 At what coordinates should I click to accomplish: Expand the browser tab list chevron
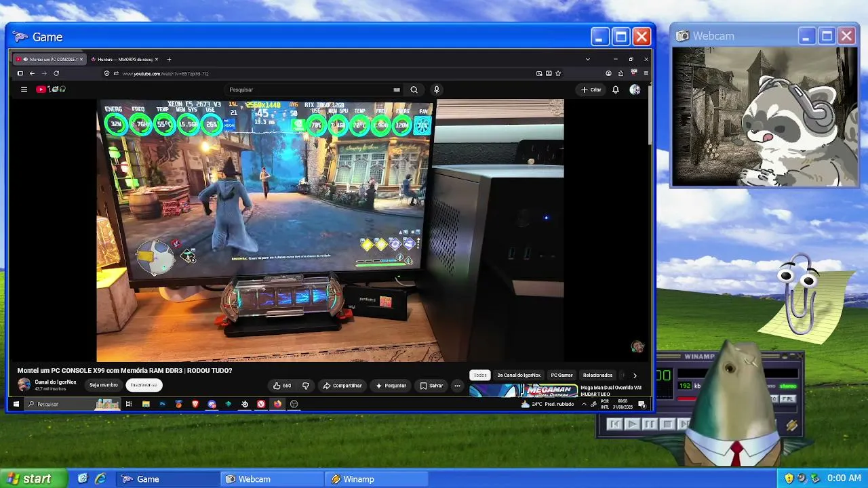(x=587, y=59)
